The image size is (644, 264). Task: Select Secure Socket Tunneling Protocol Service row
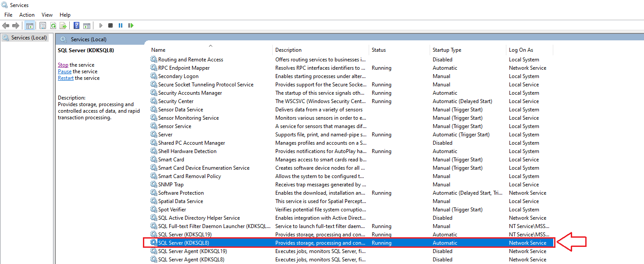[352, 84]
